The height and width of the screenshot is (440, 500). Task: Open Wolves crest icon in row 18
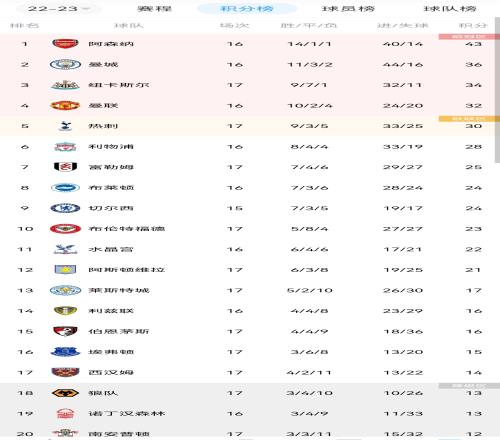(x=65, y=393)
